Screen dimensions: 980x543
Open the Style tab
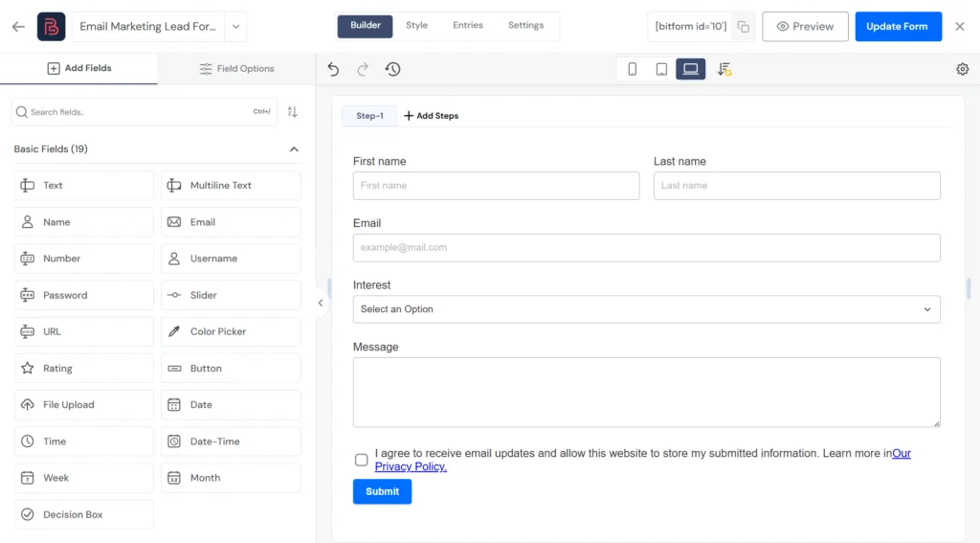[x=417, y=26]
